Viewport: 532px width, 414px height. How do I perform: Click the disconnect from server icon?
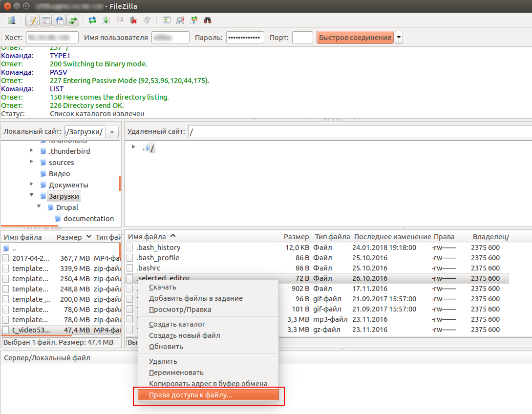[x=133, y=21]
